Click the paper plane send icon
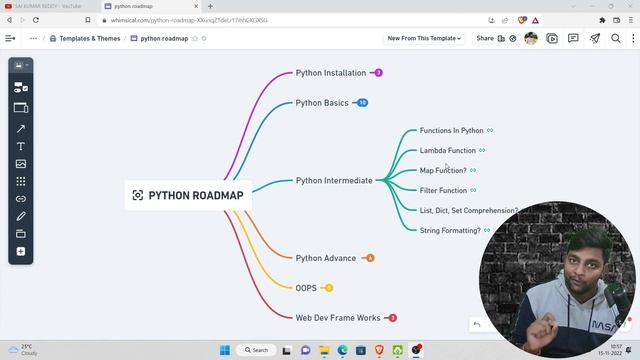The image size is (640, 360). (x=595, y=38)
